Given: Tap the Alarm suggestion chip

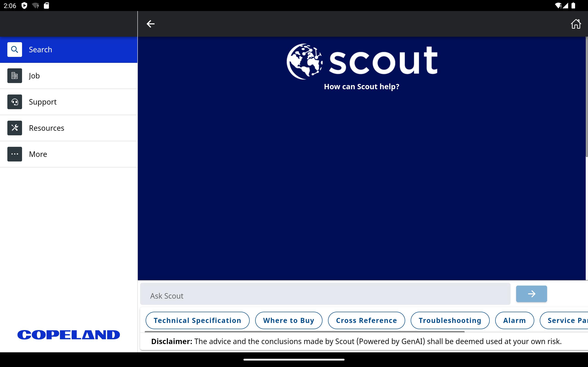Looking at the screenshot, I should [514, 320].
